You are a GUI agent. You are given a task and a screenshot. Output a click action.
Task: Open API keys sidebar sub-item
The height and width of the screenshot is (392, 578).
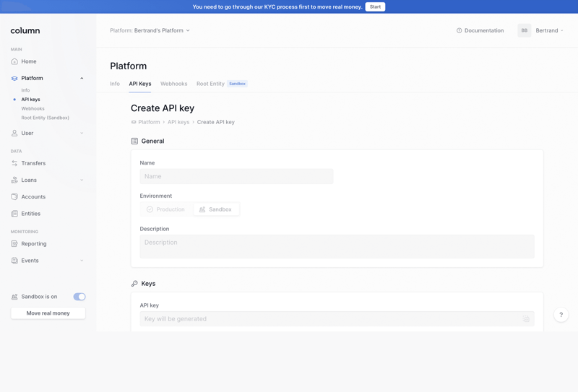(30, 100)
